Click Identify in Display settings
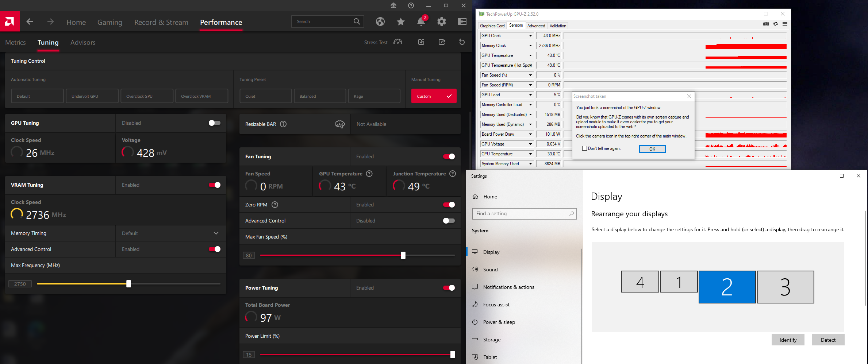This screenshot has height=364, width=868. pyautogui.click(x=788, y=340)
